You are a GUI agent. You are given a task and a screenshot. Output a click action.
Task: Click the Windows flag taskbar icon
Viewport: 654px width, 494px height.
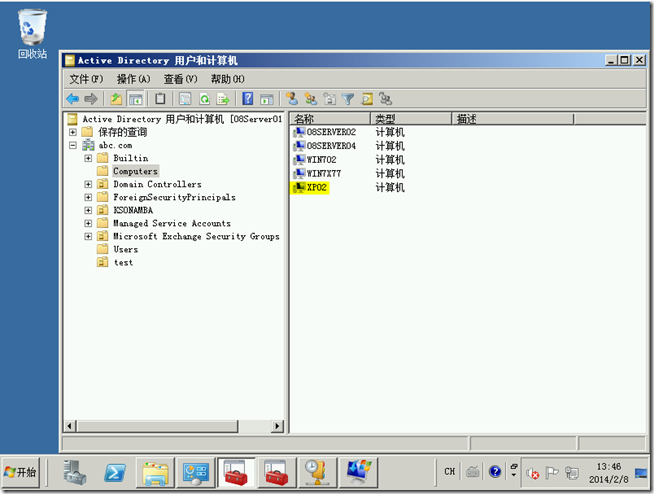pos(358,472)
